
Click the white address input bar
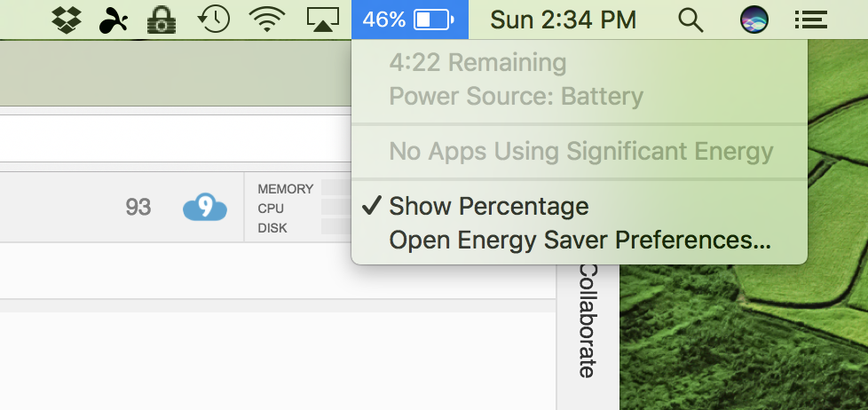click(176, 138)
